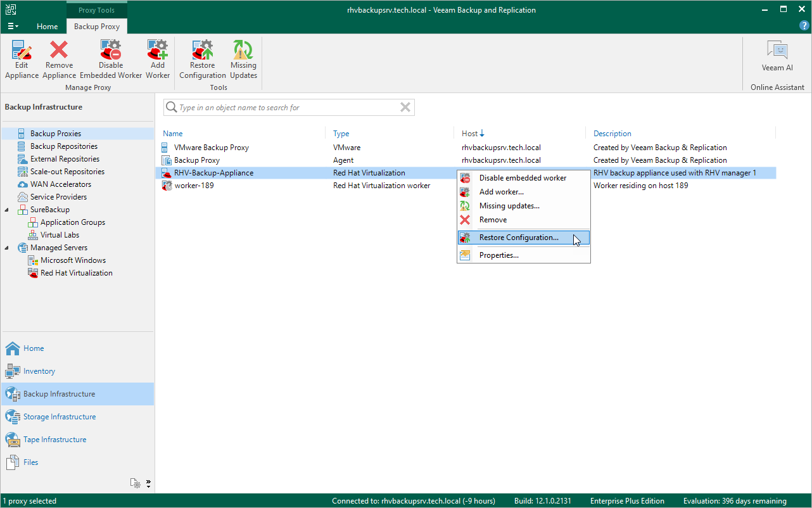
Task: Choose Properties... from context menu
Action: [x=524, y=255]
